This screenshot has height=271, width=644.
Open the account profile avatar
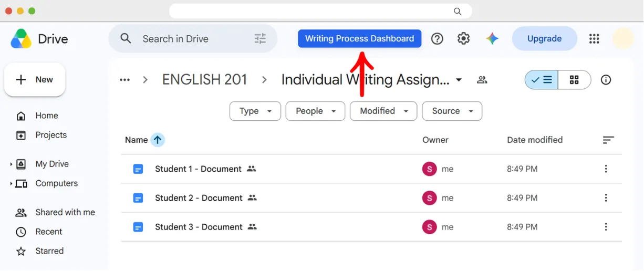point(623,38)
